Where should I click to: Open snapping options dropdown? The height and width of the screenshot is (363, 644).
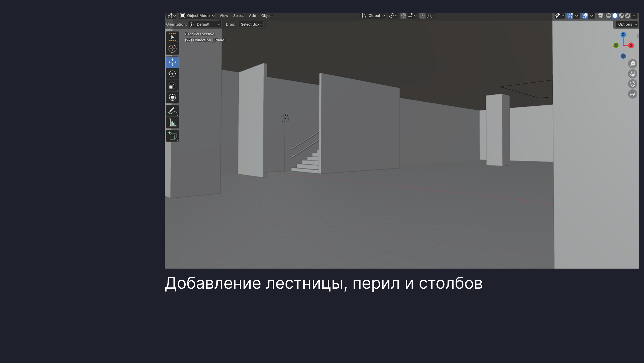412,16
